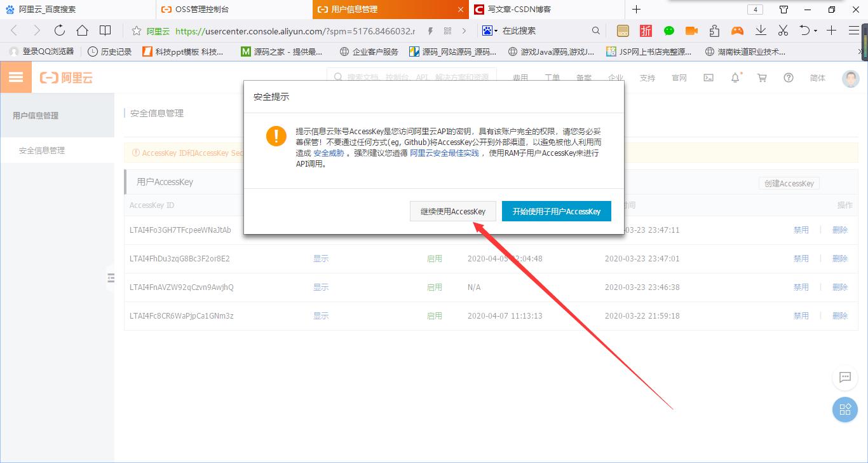Show the page QR code icon
868x463 pixels.
447,31
